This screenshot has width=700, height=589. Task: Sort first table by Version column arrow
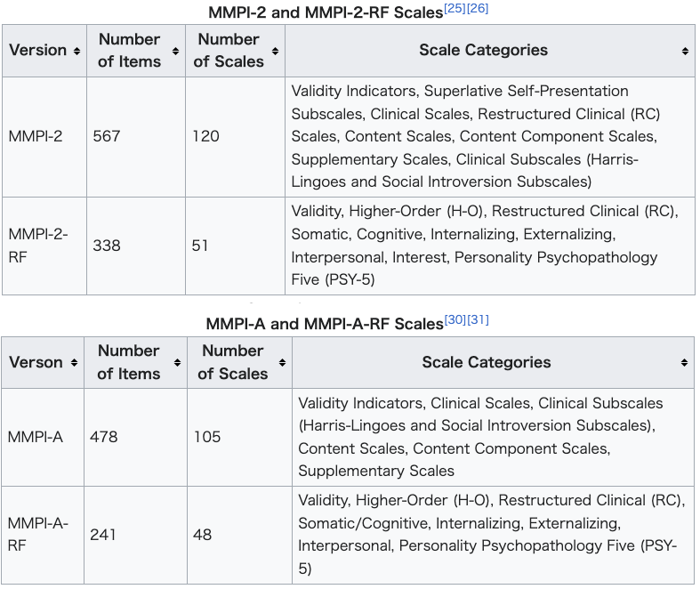coord(76,51)
